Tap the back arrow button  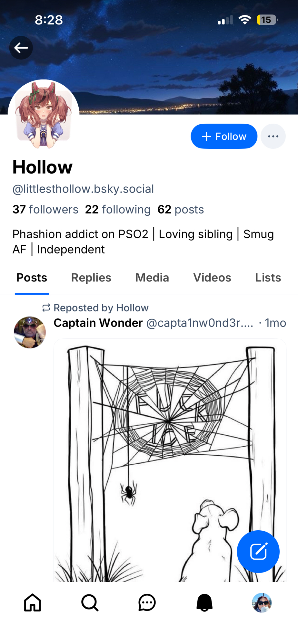(21, 48)
